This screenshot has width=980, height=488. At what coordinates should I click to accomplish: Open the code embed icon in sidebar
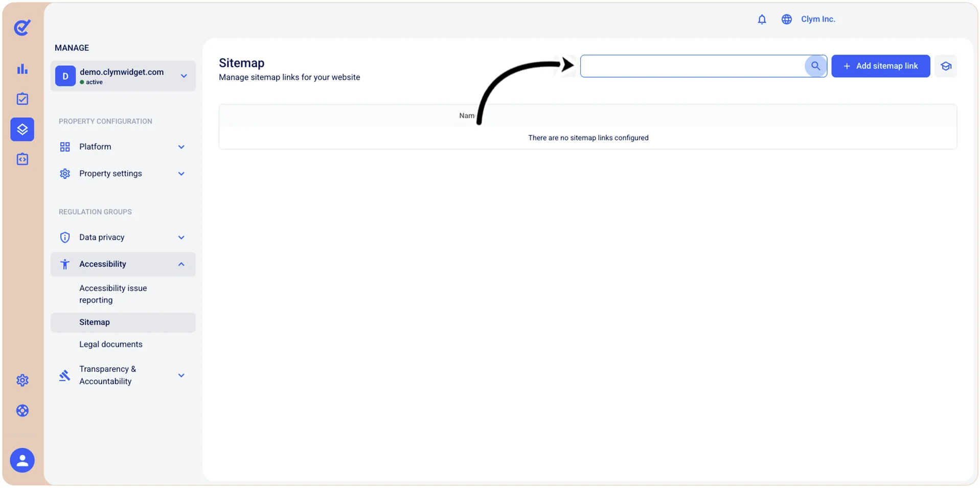[22, 159]
